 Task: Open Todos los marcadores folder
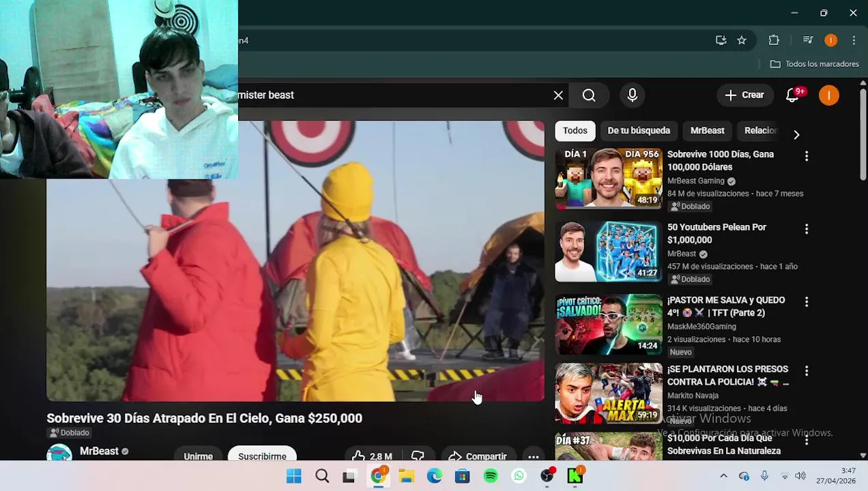tap(814, 64)
